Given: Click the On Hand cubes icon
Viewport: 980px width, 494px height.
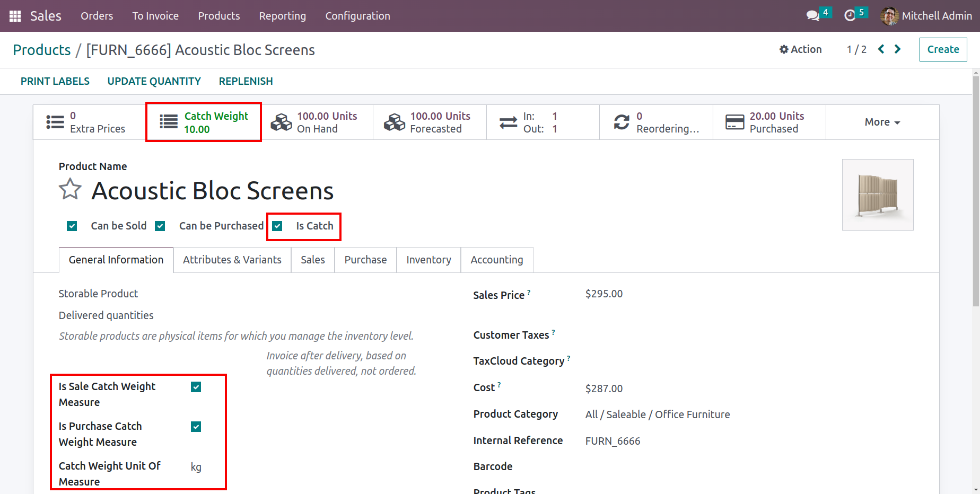Looking at the screenshot, I should [x=281, y=122].
